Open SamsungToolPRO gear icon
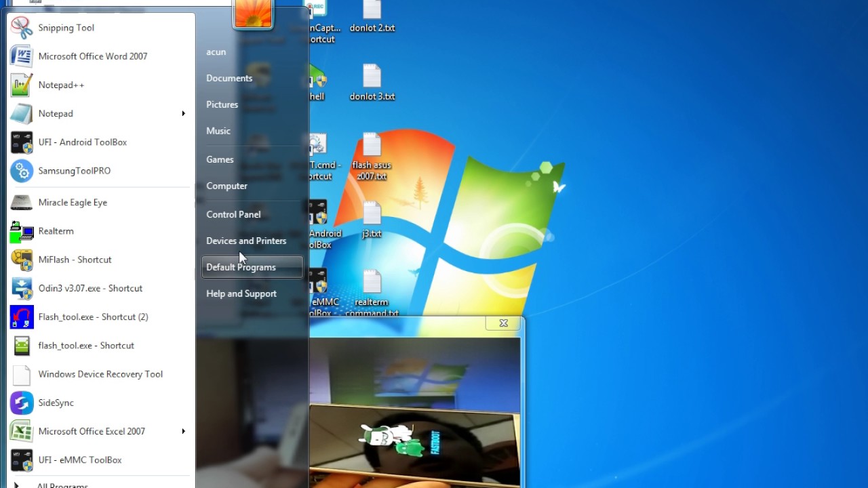This screenshot has width=868, height=488. point(22,171)
